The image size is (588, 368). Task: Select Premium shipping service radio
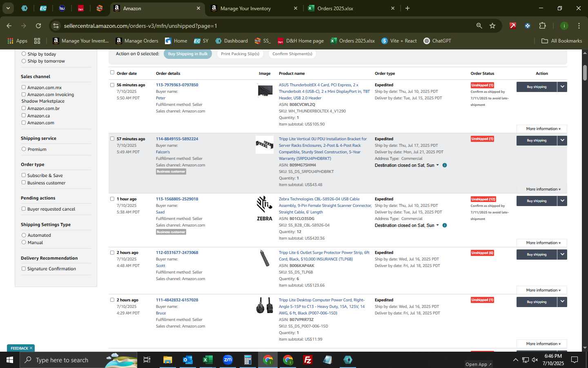tap(24, 149)
